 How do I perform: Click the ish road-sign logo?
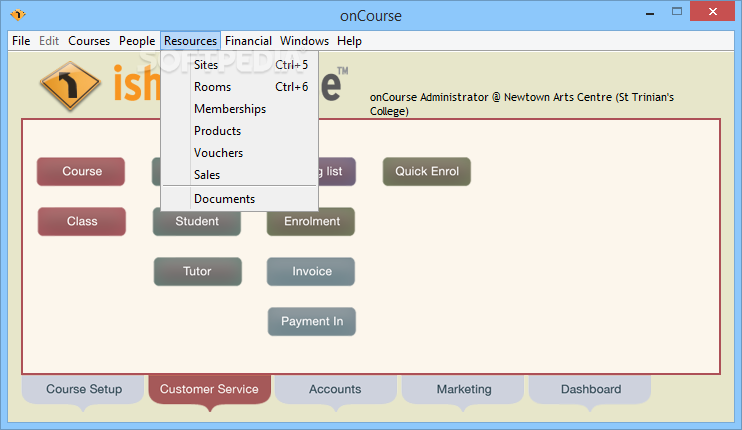point(70,86)
